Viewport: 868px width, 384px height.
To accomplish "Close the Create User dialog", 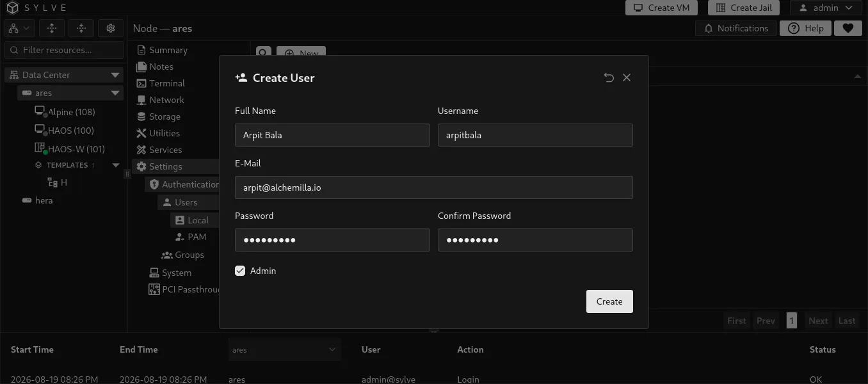I will [x=627, y=77].
